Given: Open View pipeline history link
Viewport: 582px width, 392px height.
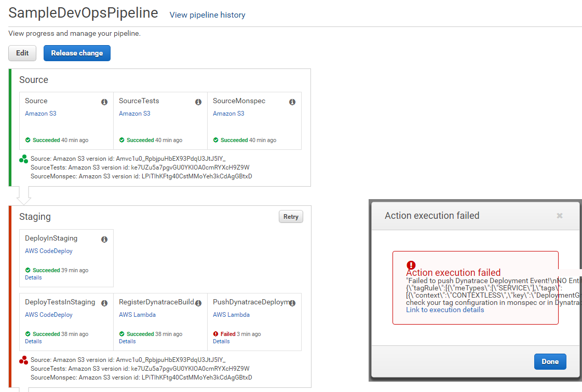Looking at the screenshot, I should tap(208, 15).
